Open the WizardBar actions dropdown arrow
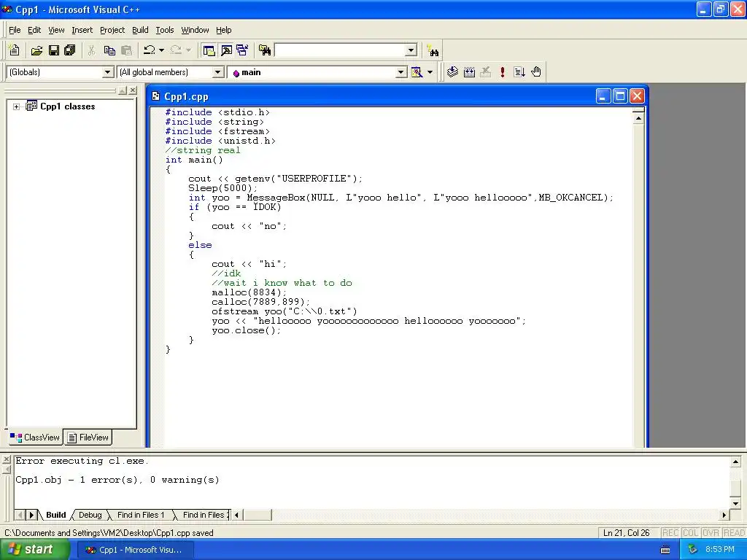Screen dimensions: 747x560 [x=430, y=72]
